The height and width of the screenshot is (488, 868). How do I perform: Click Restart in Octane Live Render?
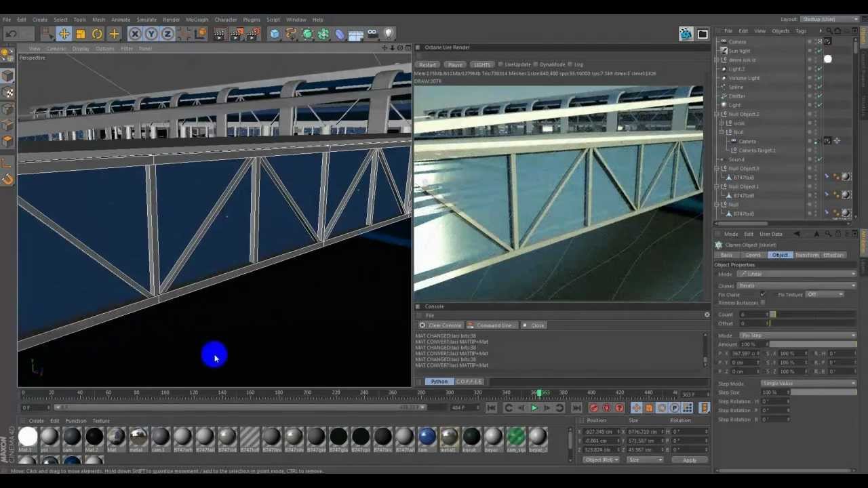coord(427,64)
